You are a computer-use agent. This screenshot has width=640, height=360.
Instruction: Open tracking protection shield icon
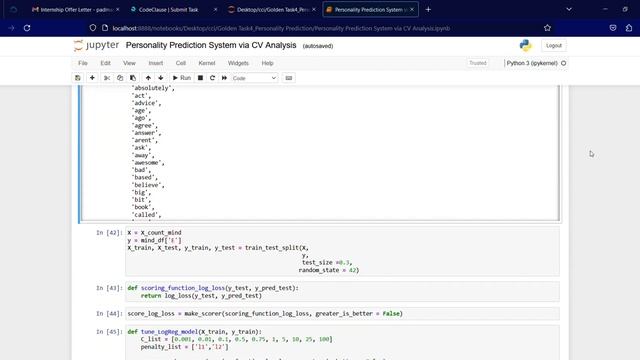coord(93,28)
